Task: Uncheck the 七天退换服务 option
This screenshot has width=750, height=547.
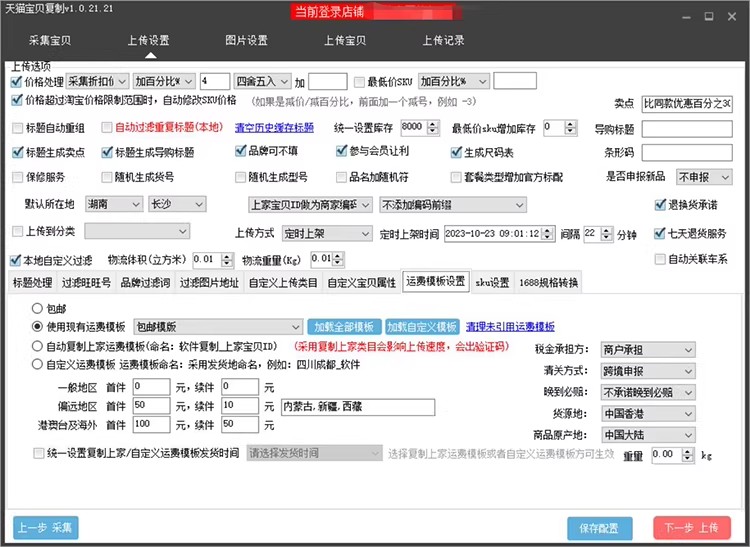Action: click(x=660, y=233)
